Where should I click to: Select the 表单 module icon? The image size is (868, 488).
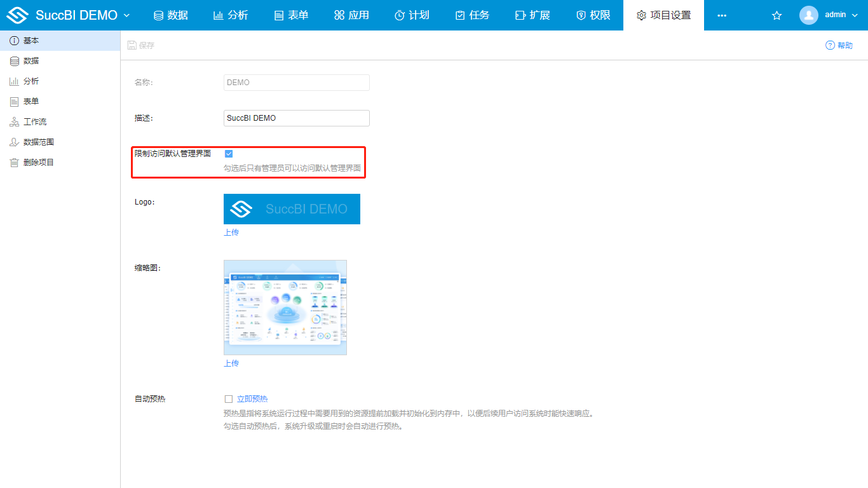(290, 15)
